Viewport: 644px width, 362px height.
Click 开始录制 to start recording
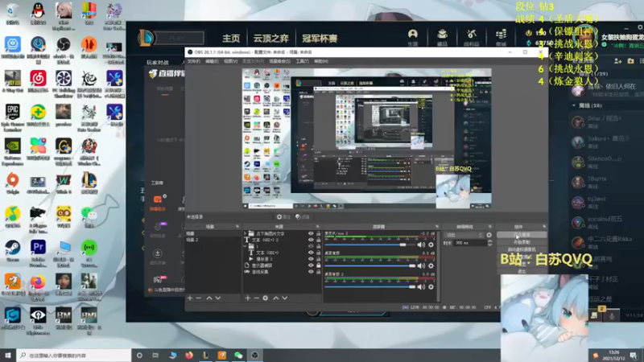(x=522, y=242)
